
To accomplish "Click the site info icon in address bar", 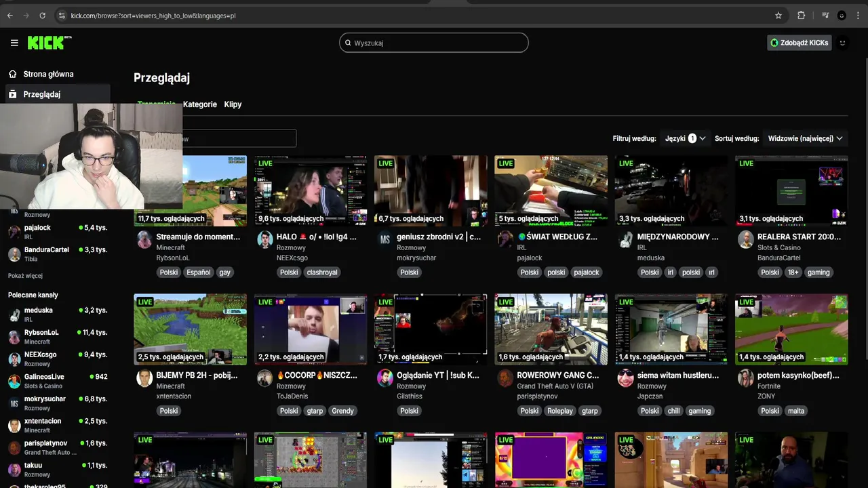I will 62,15.
